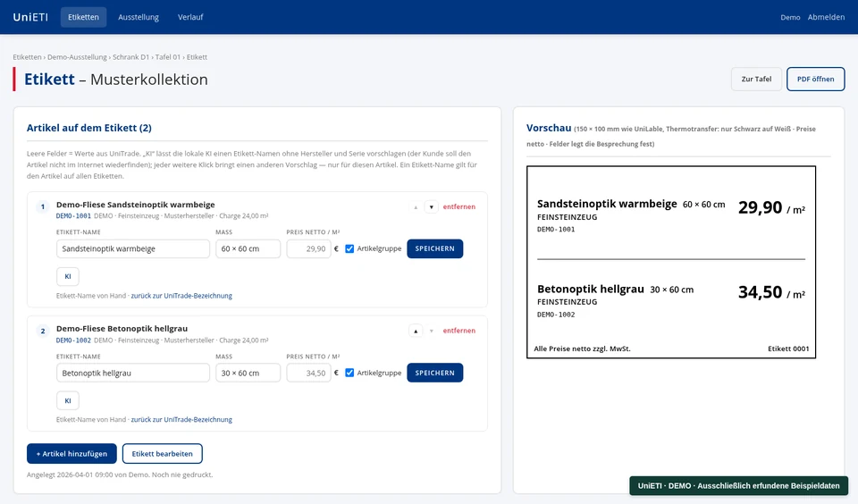858x504 pixels.
Task: Remove Sandsteinoptik article via entfernen
Action: click(x=459, y=206)
